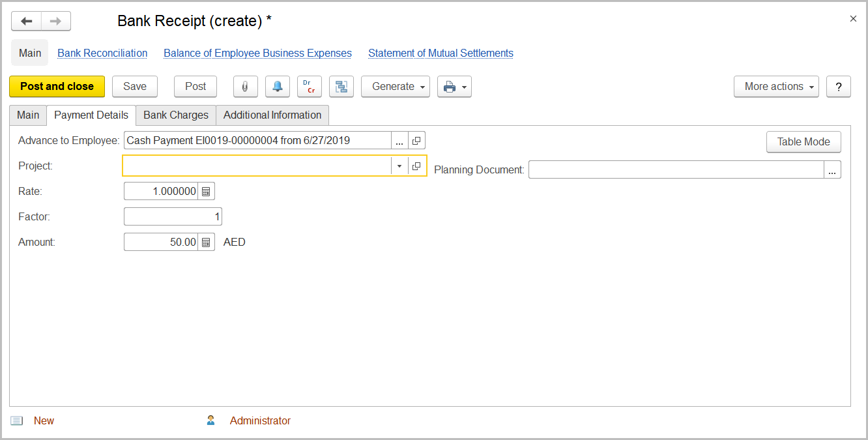This screenshot has height=440, width=868.
Task: Set a reminder via the bell icon
Action: click(278, 86)
